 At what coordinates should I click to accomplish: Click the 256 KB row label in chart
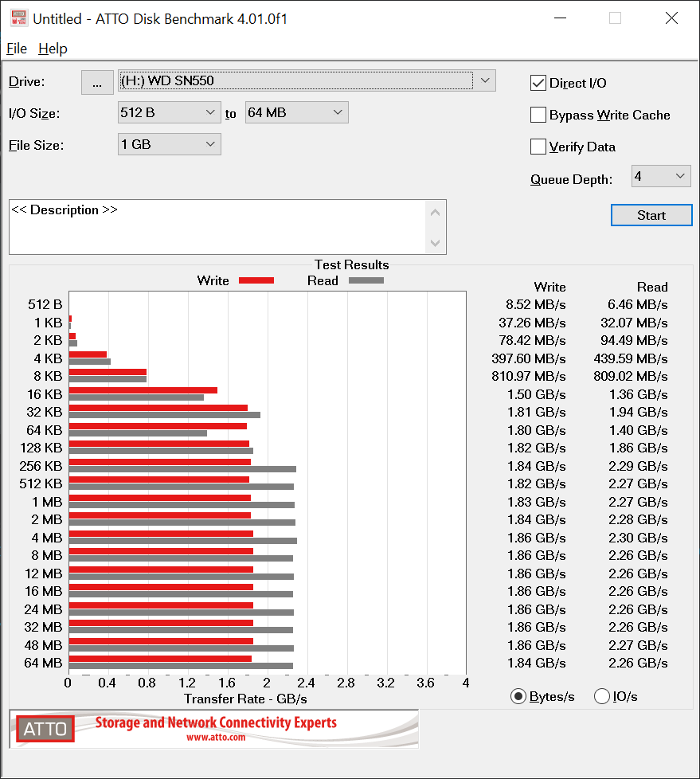coord(41,466)
